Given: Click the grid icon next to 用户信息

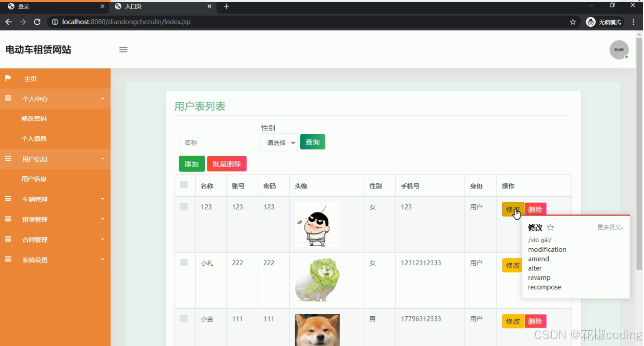Looking at the screenshot, I should (8, 159).
